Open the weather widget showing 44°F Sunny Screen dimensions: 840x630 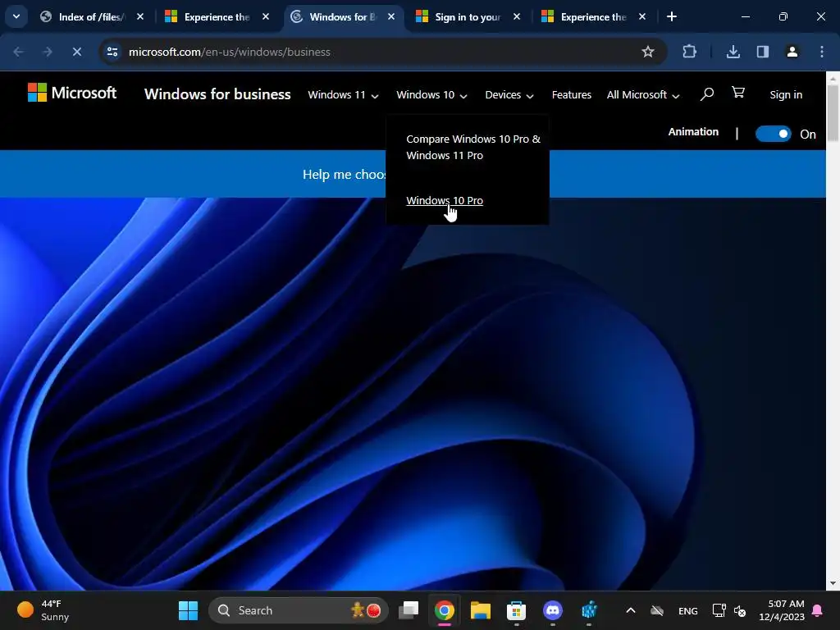coord(43,610)
